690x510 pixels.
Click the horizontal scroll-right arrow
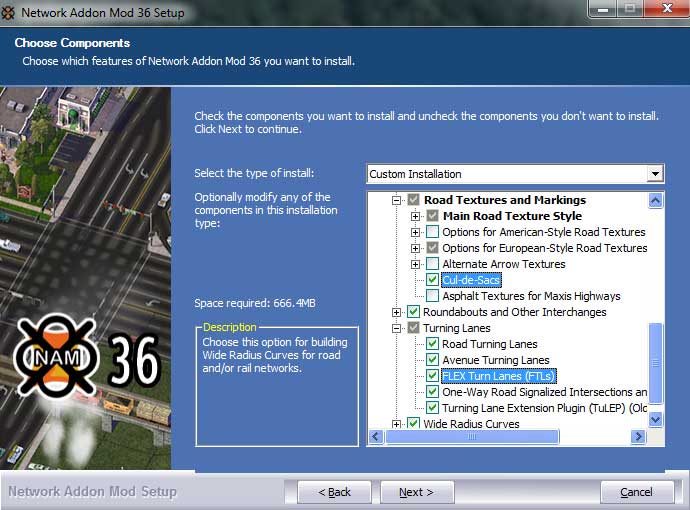coord(638,437)
